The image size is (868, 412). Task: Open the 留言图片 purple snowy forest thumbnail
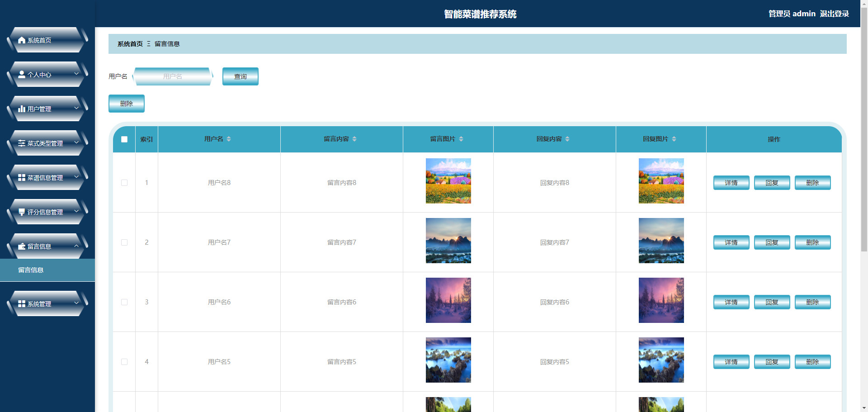(448, 300)
